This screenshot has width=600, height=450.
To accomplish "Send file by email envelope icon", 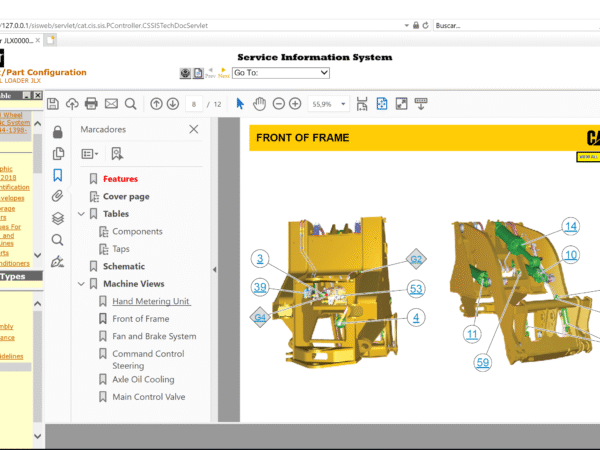I will pos(111,104).
